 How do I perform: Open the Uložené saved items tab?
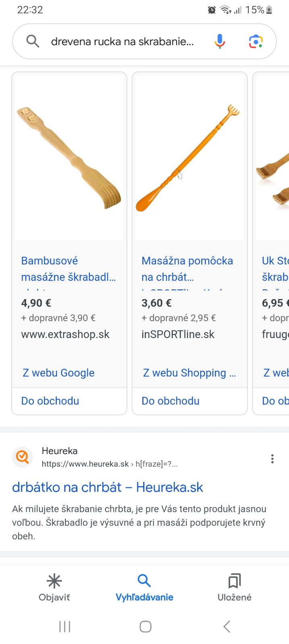pos(234,588)
